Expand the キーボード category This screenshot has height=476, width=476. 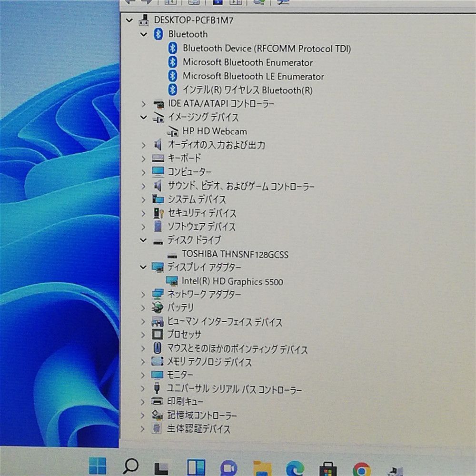(x=144, y=159)
